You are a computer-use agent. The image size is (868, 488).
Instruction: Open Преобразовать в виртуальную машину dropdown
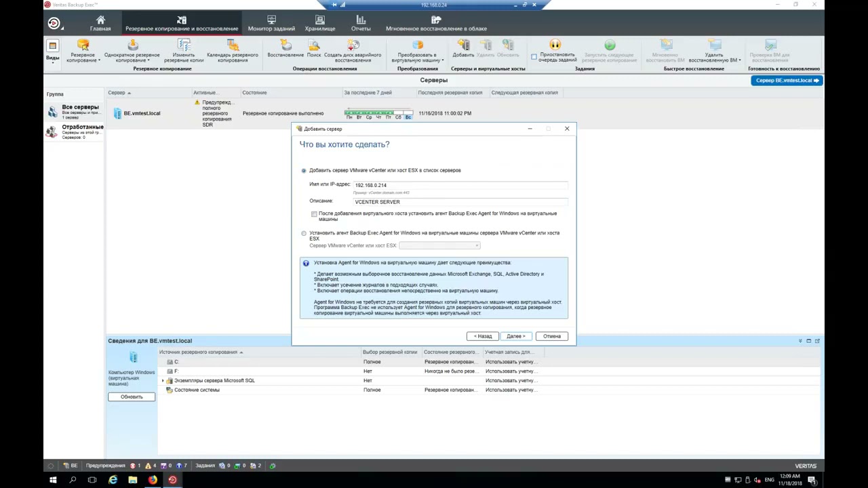pos(418,52)
